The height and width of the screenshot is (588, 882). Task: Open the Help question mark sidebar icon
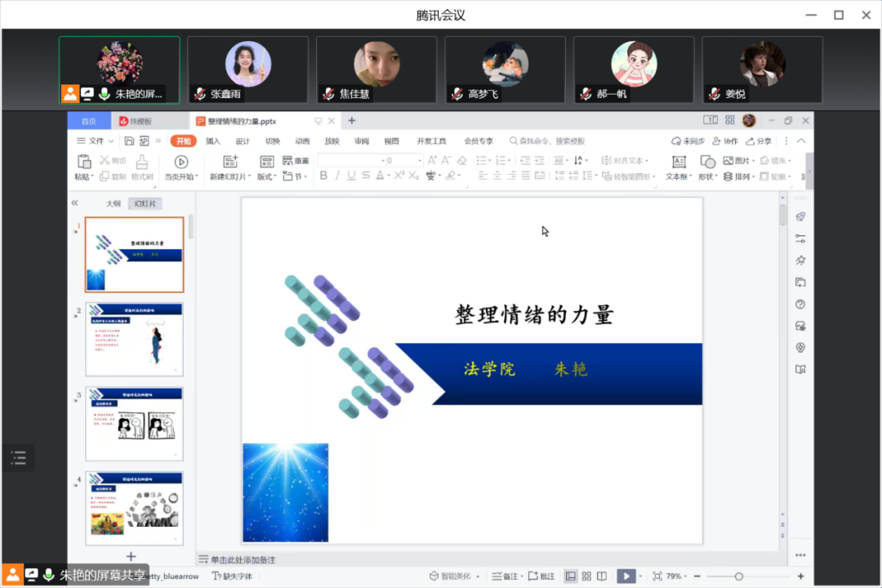coord(800,305)
